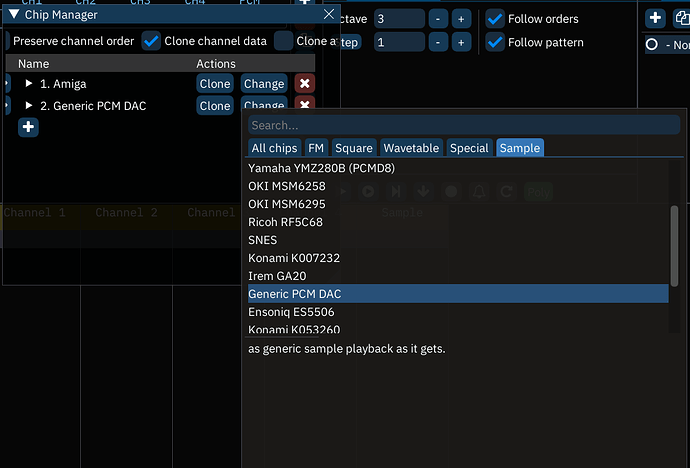Click the step value field showing 1

[x=399, y=42]
